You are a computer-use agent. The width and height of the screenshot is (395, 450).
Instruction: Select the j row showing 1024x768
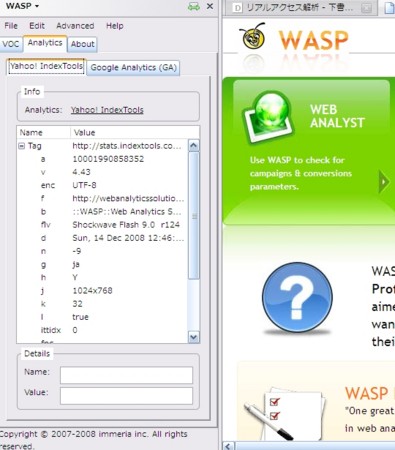pos(103,291)
